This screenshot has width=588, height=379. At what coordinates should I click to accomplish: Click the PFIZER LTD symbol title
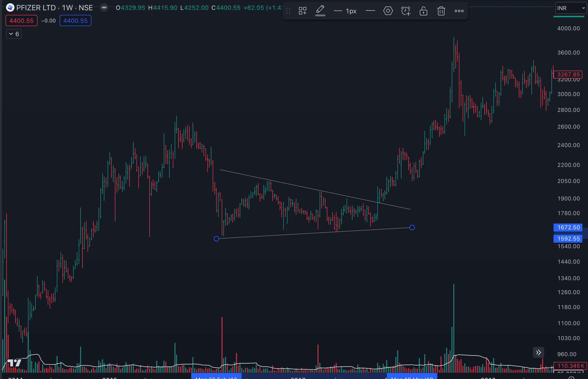coord(36,8)
